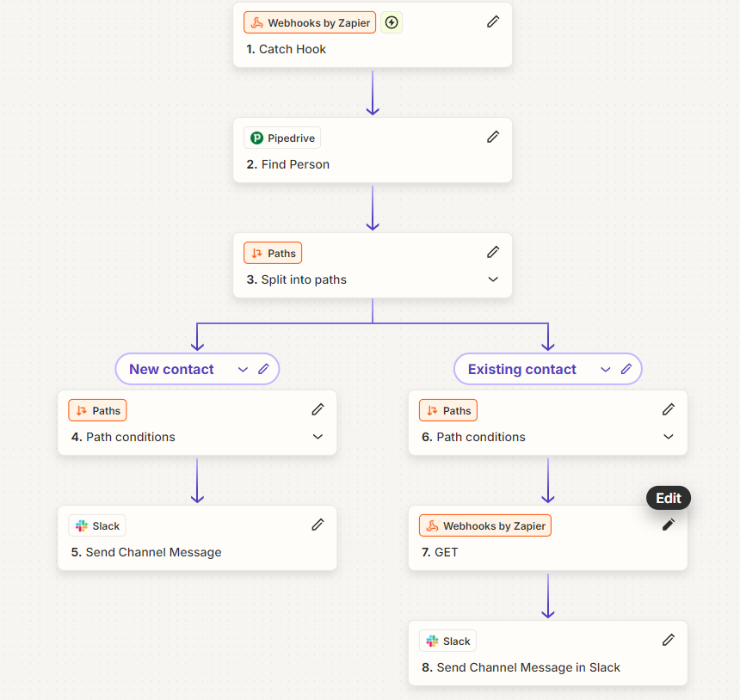Click the add step plus icon beside Catch Hook

[392, 22]
